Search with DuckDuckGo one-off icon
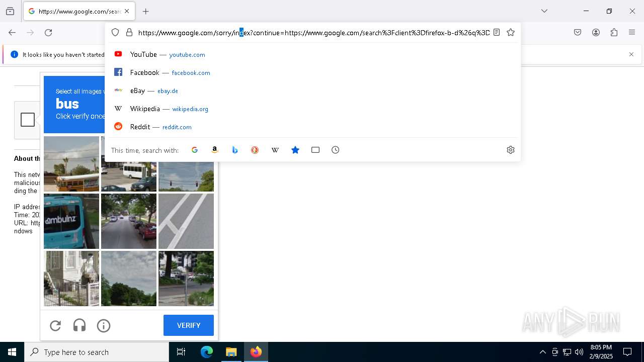 tap(255, 150)
